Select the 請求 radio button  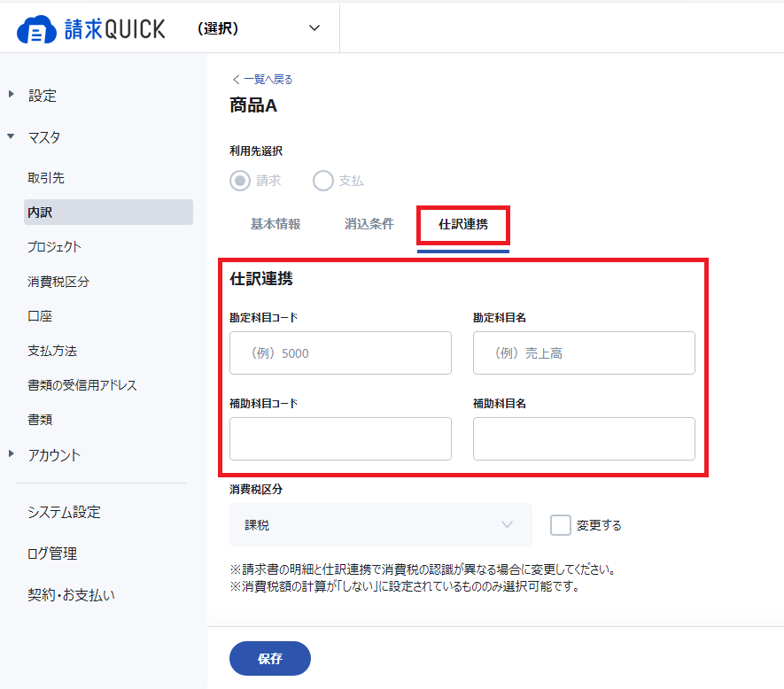pos(240,181)
